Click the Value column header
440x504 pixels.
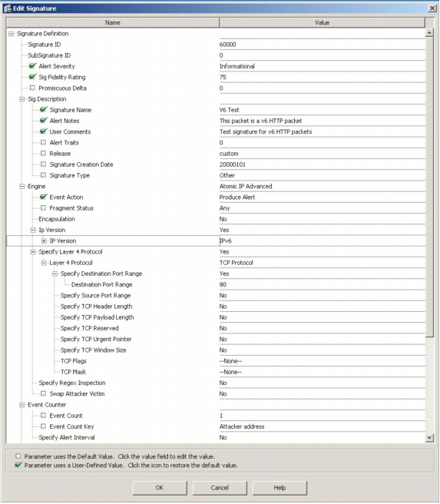click(323, 22)
